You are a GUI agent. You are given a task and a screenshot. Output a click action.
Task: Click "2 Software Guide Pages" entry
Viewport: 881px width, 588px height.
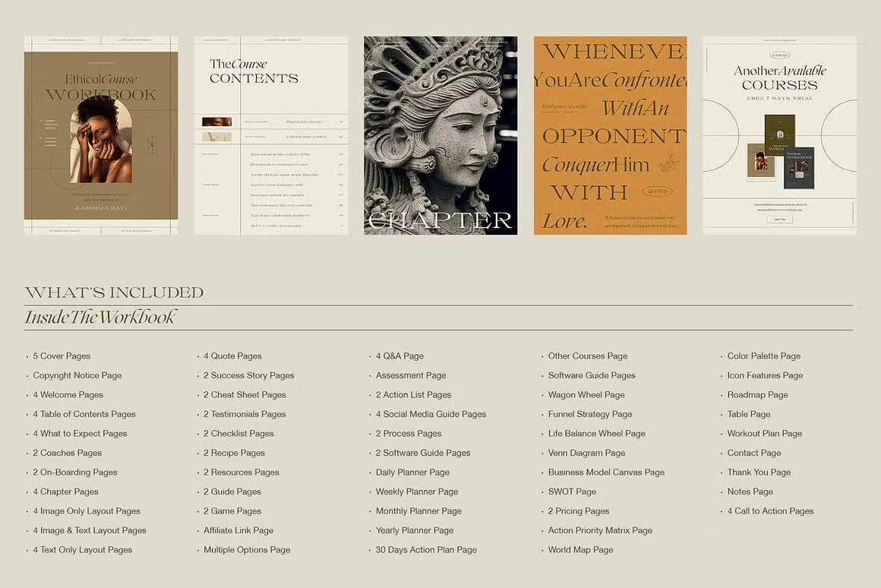pyautogui.click(x=423, y=453)
